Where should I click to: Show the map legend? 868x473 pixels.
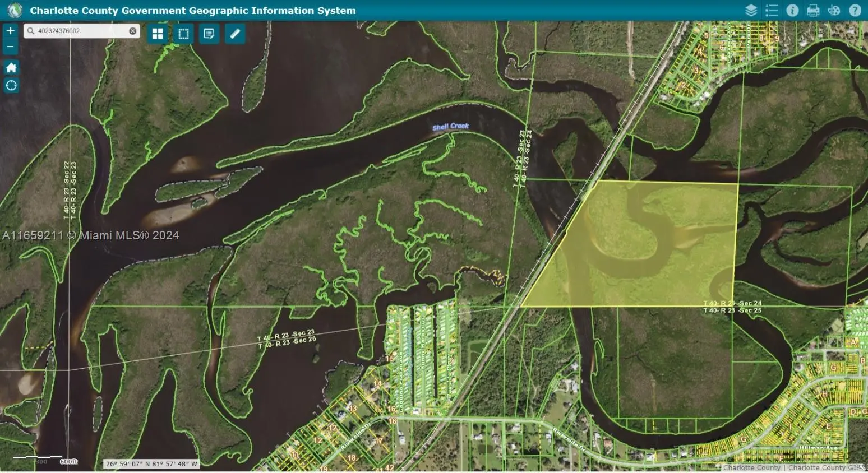click(772, 11)
